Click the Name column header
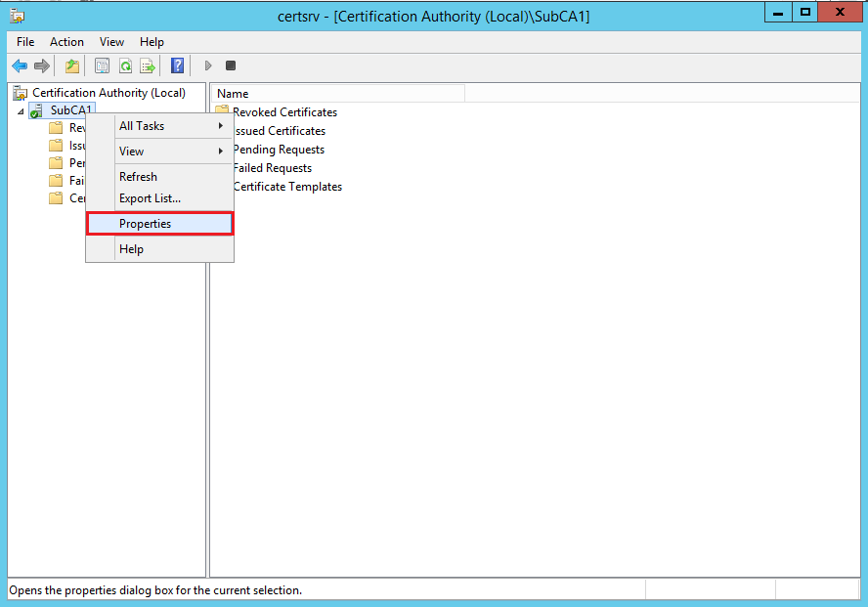868x607 pixels. tap(337, 94)
